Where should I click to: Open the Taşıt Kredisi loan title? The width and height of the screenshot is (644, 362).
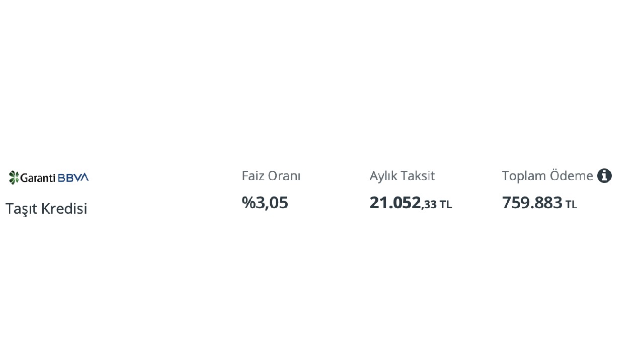(x=46, y=208)
